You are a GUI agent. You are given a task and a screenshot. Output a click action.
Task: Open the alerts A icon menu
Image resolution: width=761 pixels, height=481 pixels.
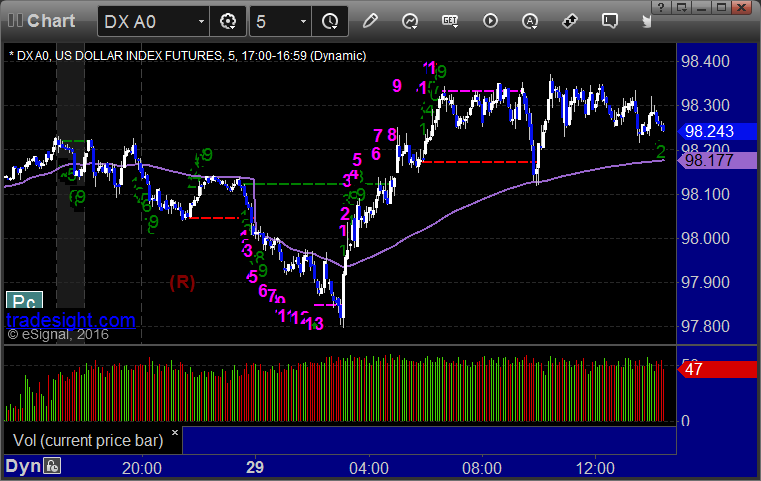pos(530,21)
